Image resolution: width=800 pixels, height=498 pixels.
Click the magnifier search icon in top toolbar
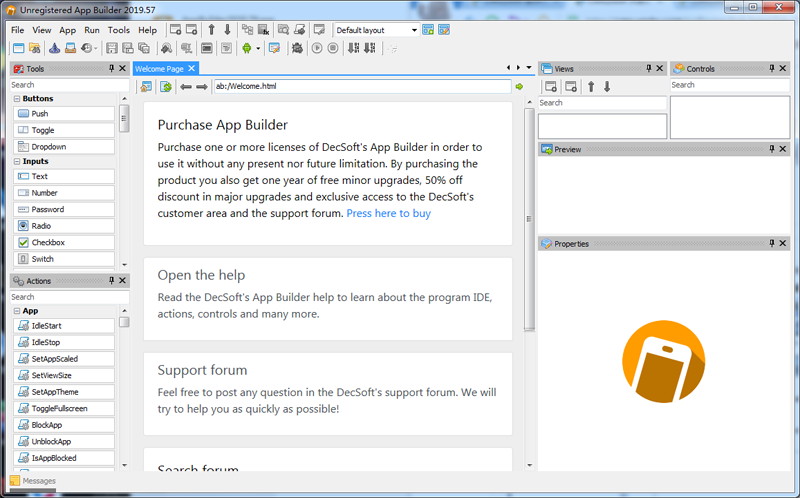(x=283, y=30)
